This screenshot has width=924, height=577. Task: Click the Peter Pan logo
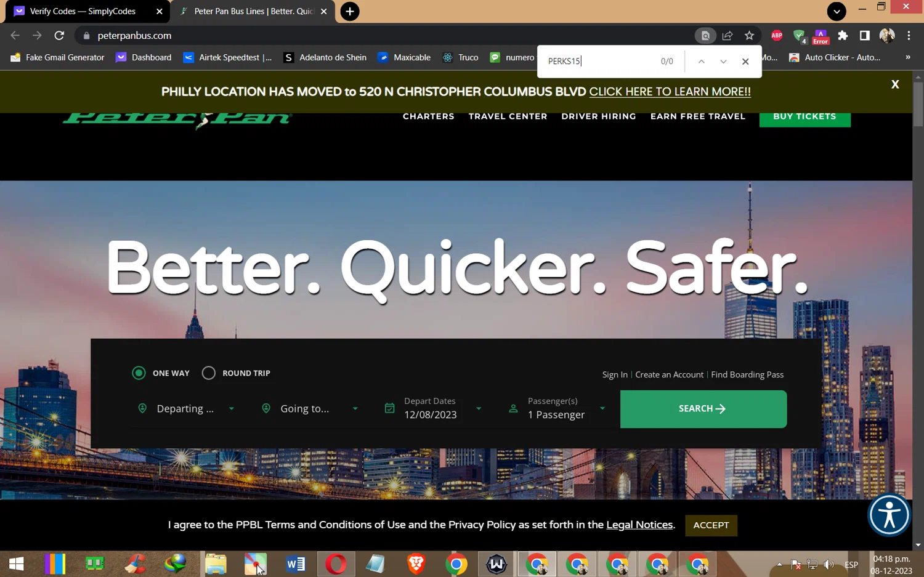pos(177,119)
